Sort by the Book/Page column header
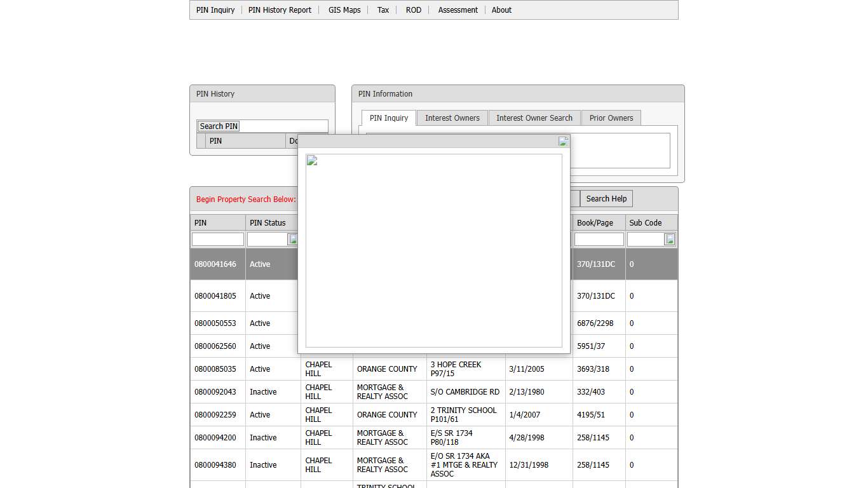Screen dimensions: 868x488 click(595, 223)
